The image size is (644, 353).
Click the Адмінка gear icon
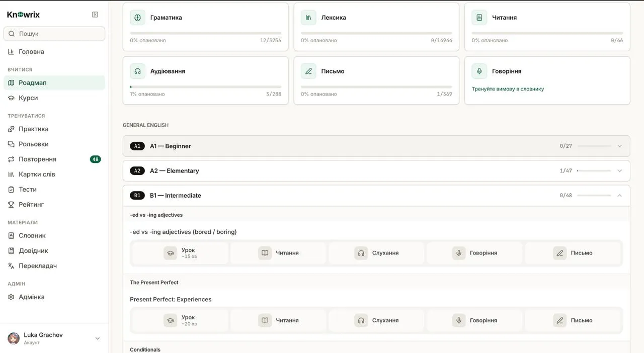11,297
